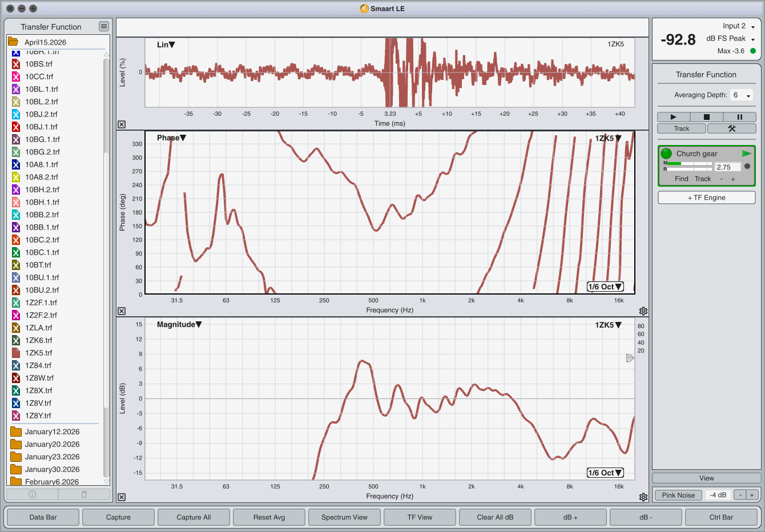Click Clear All dB button
The image size is (765, 532).
pyautogui.click(x=495, y=517)
